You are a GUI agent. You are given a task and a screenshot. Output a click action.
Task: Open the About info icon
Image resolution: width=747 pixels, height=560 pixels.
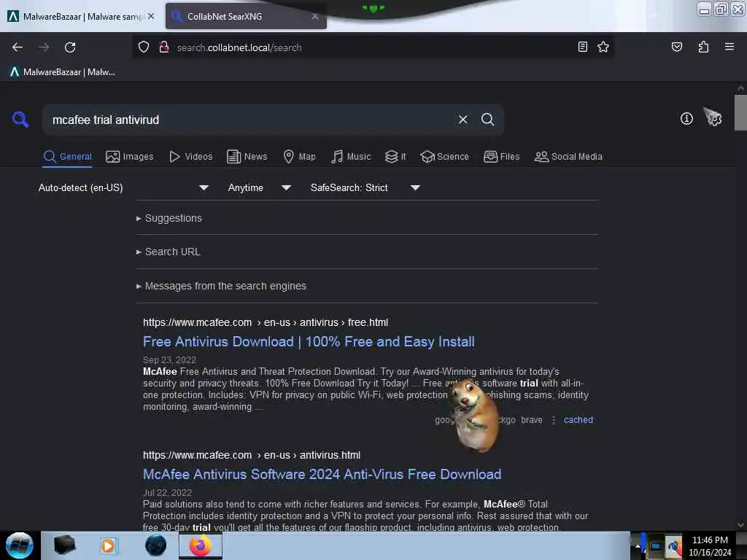(686, 118)
